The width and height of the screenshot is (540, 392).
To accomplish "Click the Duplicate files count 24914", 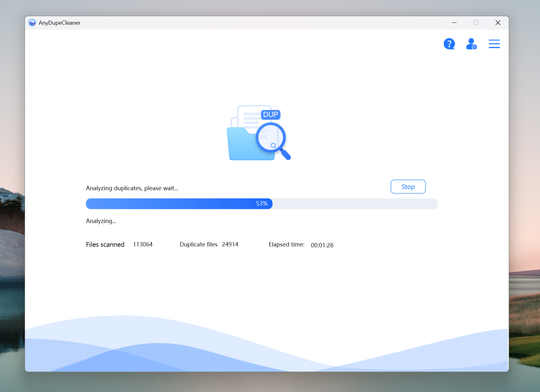I will tap(230, 244).
